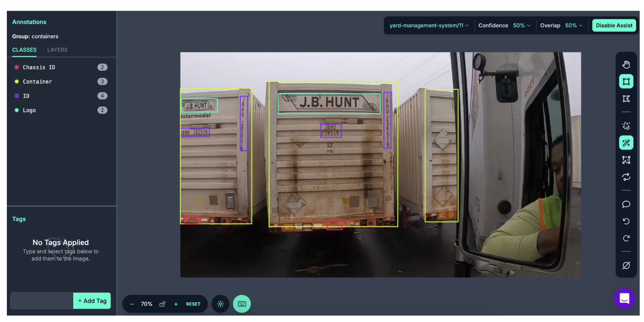
Task: Select the polygon tool
Action: [x=626, y=99]
